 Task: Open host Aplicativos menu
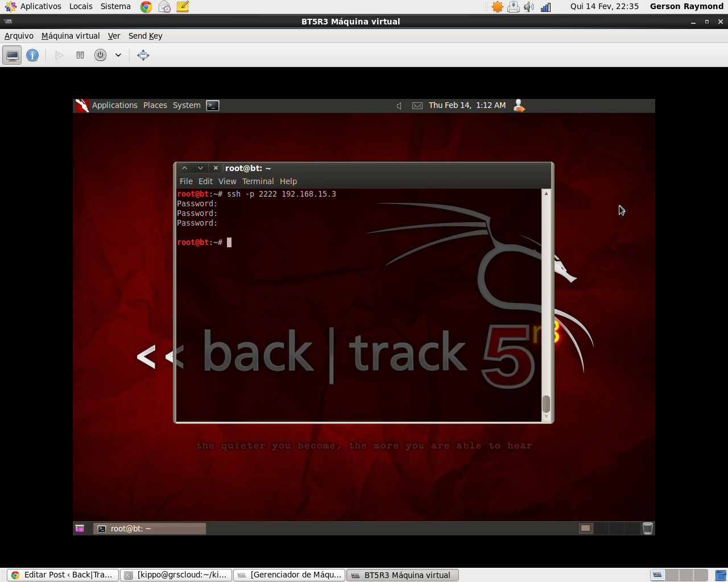point(40,6)
